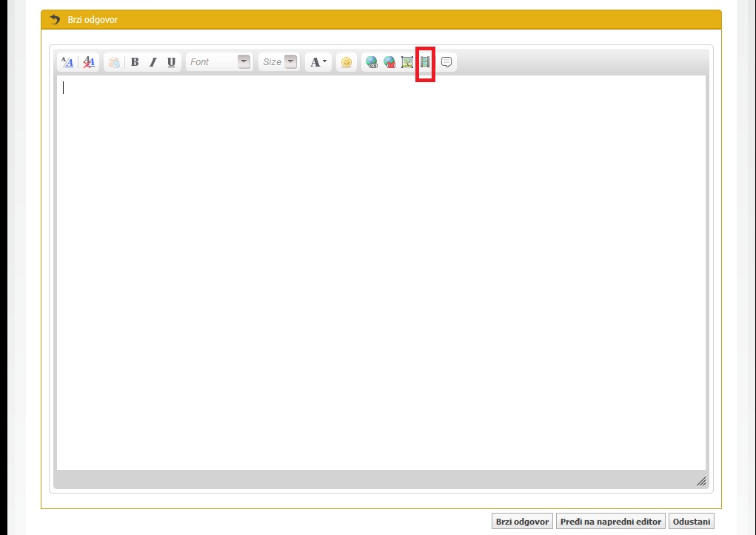Toggle underline formatting

[171, 62]
